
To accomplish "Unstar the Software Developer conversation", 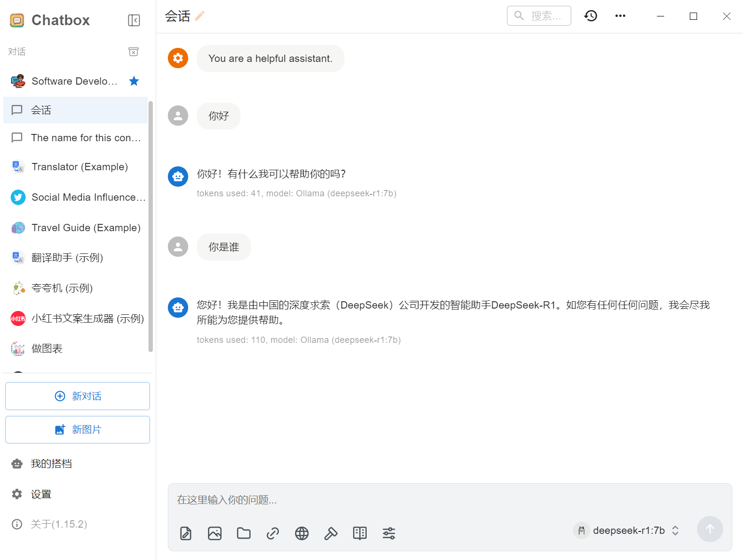I will tap(134, 81).
